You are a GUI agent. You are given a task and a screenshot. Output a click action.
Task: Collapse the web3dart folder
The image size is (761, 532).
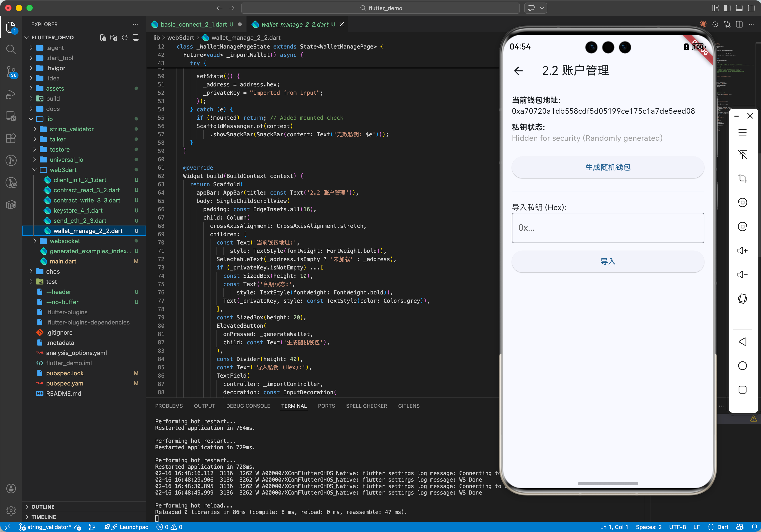coord(63,170)
